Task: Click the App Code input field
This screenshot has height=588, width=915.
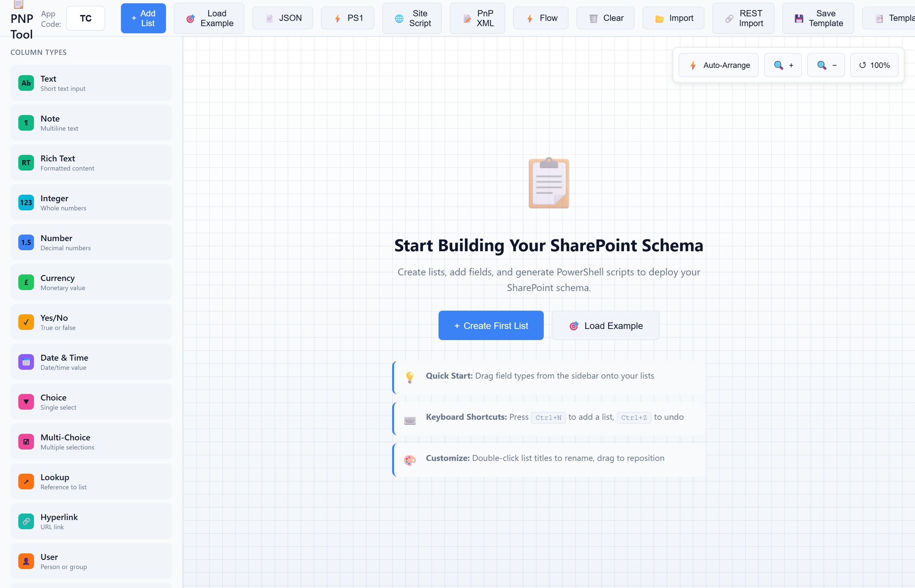Action: point(86,18)
